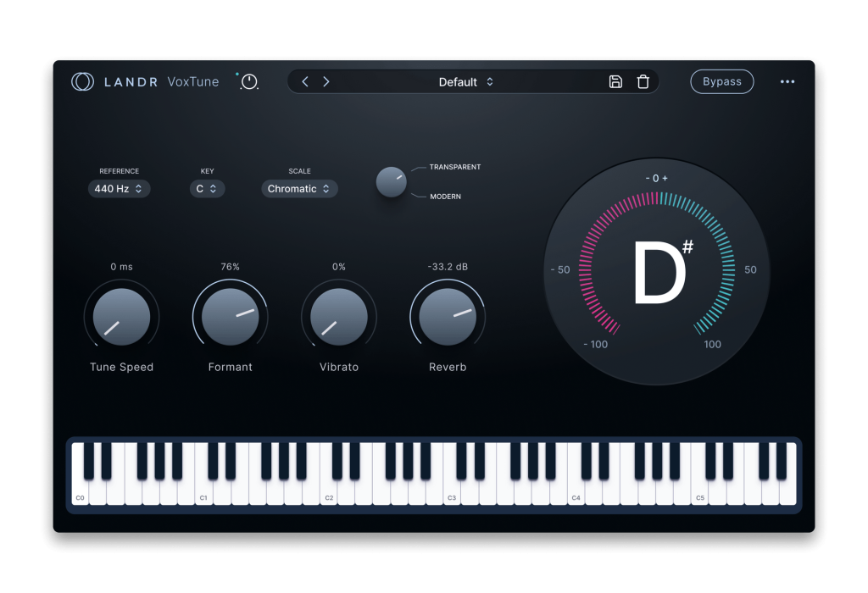The width and height of the screenshot is (868, 593).
Task: Open the Chromatic scale dropdown
Action: [299, 189]
